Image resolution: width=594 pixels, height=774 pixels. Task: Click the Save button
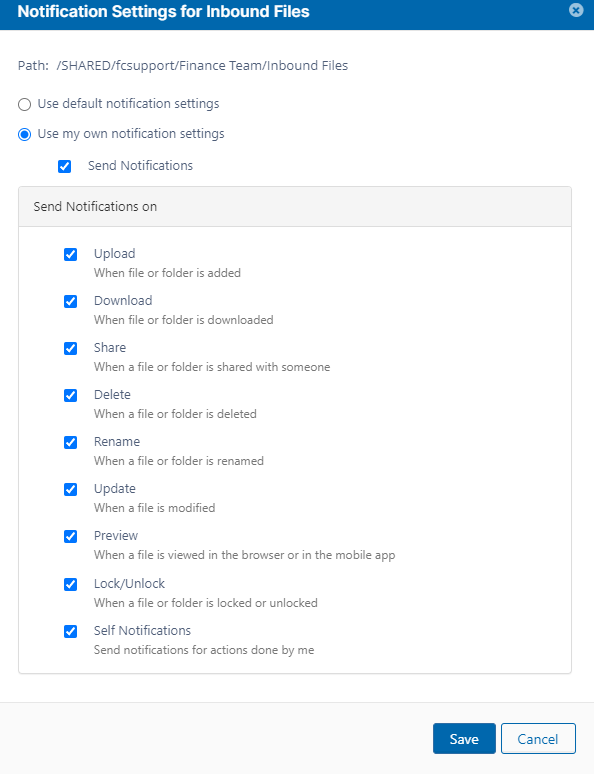pos(464,738)
